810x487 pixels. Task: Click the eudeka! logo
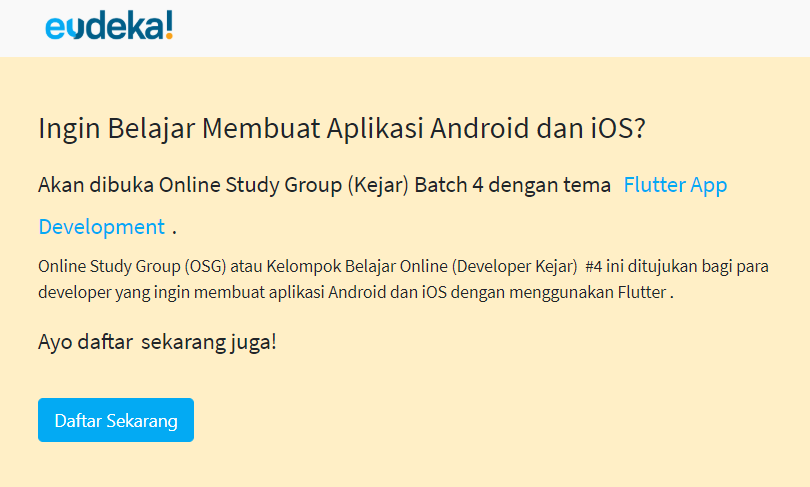click(x=109, y=25)
